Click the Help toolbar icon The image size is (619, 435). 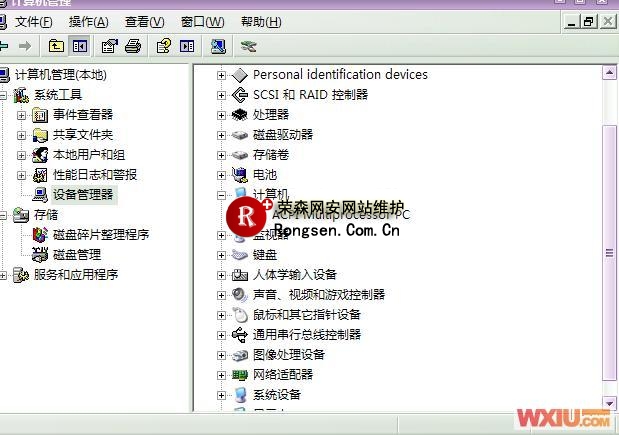click(x=163, y=46)
